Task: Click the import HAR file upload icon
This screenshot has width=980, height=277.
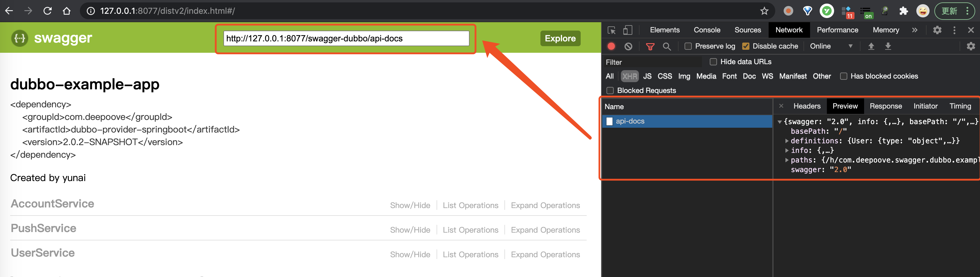Action: (x=871, y=46)
